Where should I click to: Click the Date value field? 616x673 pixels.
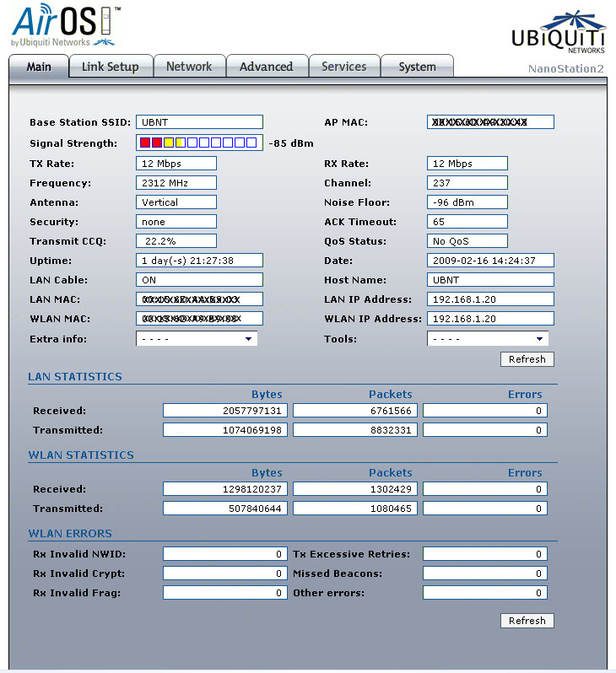(490, 261)
